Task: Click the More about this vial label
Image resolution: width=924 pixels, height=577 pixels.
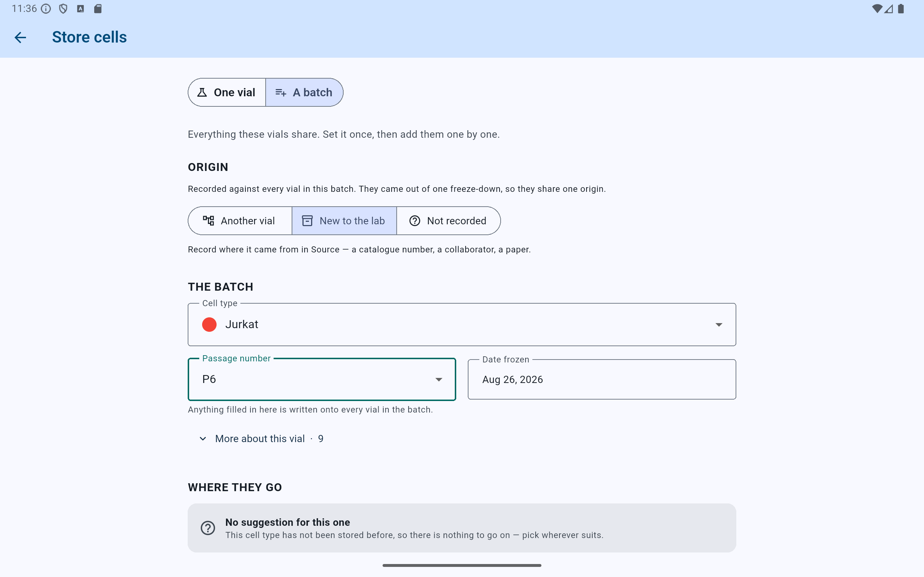Action: tap(260, 439)
